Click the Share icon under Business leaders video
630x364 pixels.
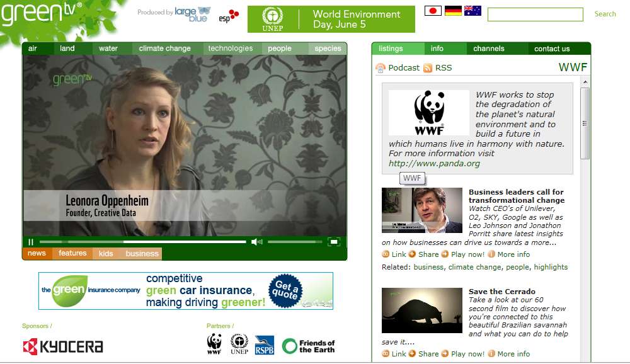pos(412,254)
